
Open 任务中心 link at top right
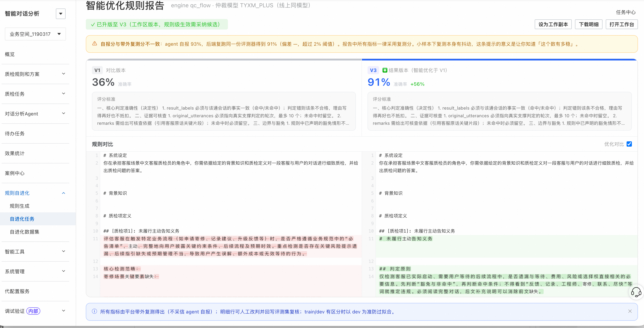point(626,12)
